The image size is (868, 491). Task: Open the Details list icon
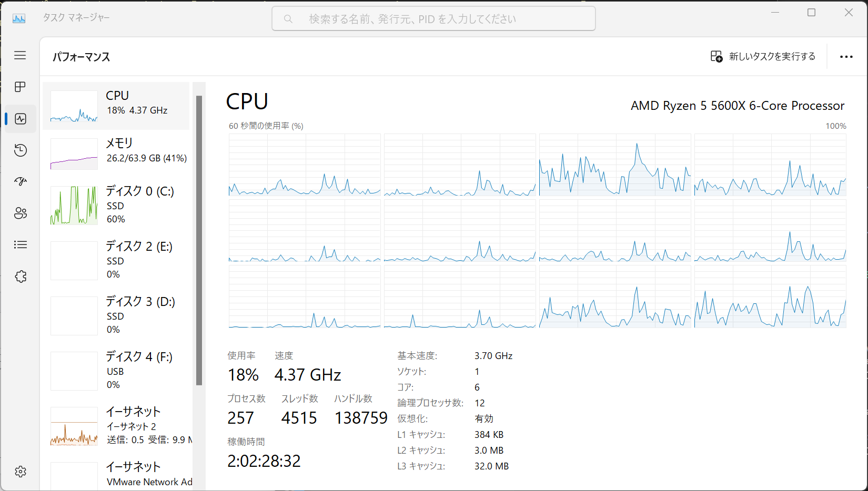point(20,245)
